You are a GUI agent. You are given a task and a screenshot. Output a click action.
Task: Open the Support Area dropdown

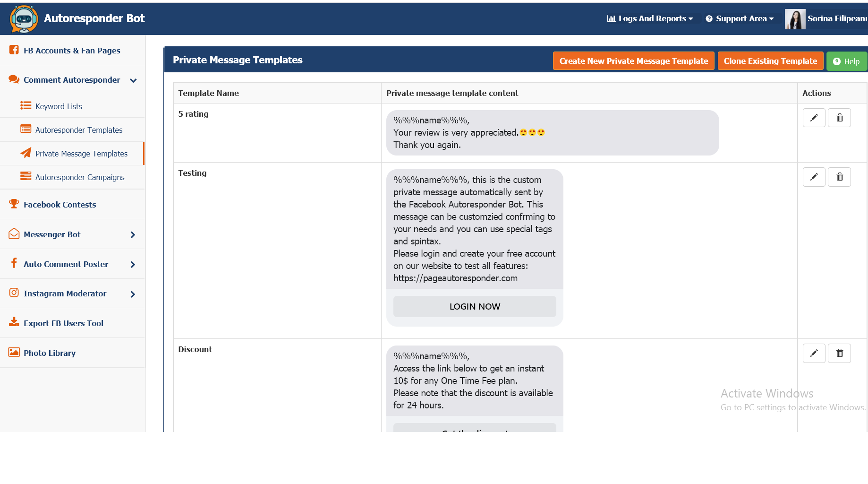740,18
